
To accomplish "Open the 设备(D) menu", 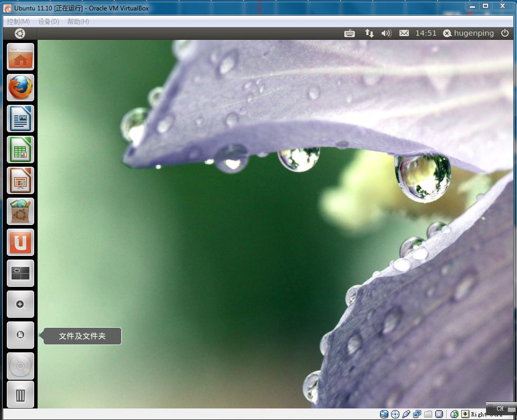I will [x=48, y=21].
